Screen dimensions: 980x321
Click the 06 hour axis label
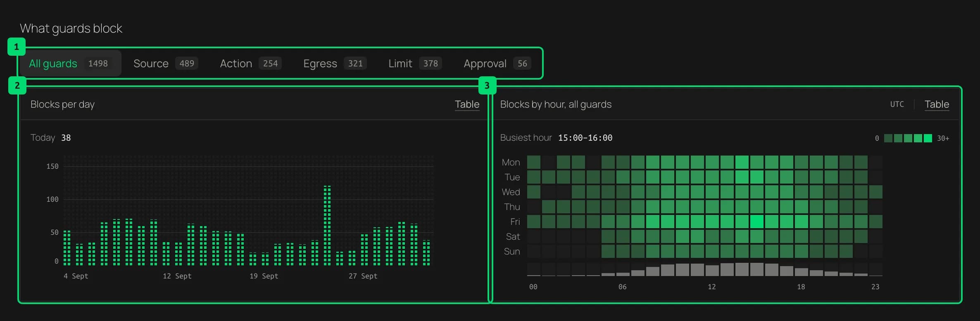[x=623, y=287]
